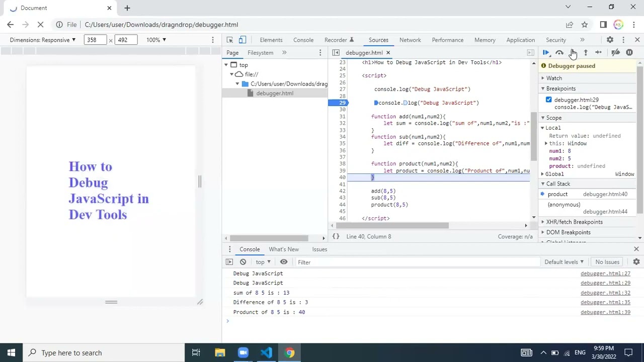
Task: Show console sidebar icon
Action: click(229, 262)
